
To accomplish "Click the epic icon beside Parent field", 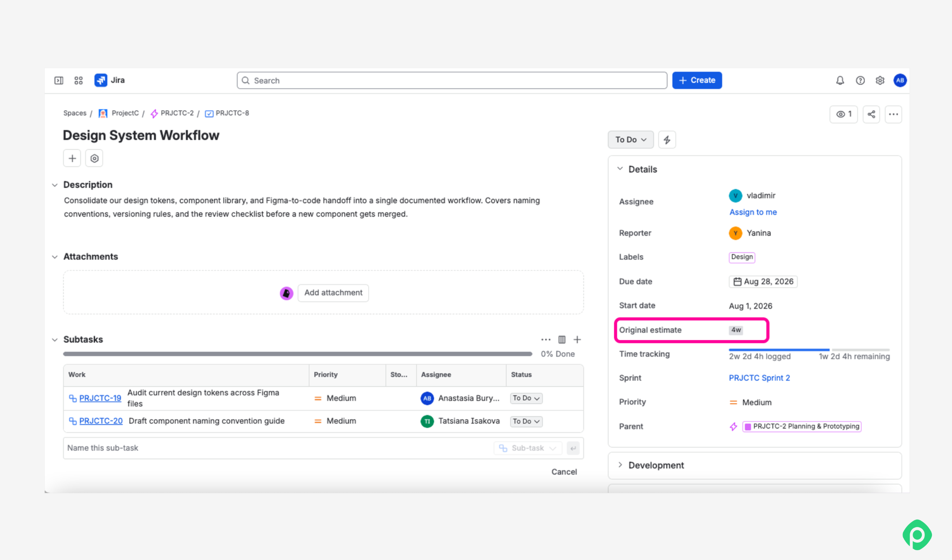I will click(x=734, y=427).
